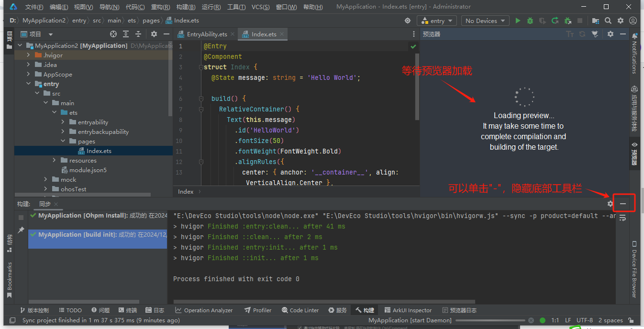Open the 文件(F) menu
Image resolution: width=644 pixels, height=329 pixels.
click(x=34, y=7)
